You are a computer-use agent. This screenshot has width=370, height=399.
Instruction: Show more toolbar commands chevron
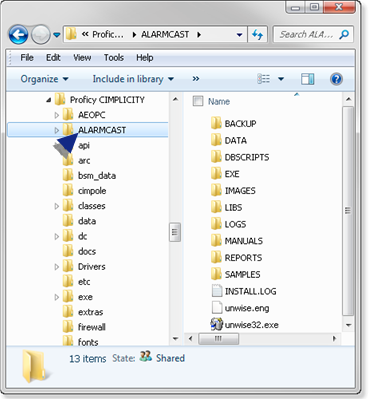point(196,79)
